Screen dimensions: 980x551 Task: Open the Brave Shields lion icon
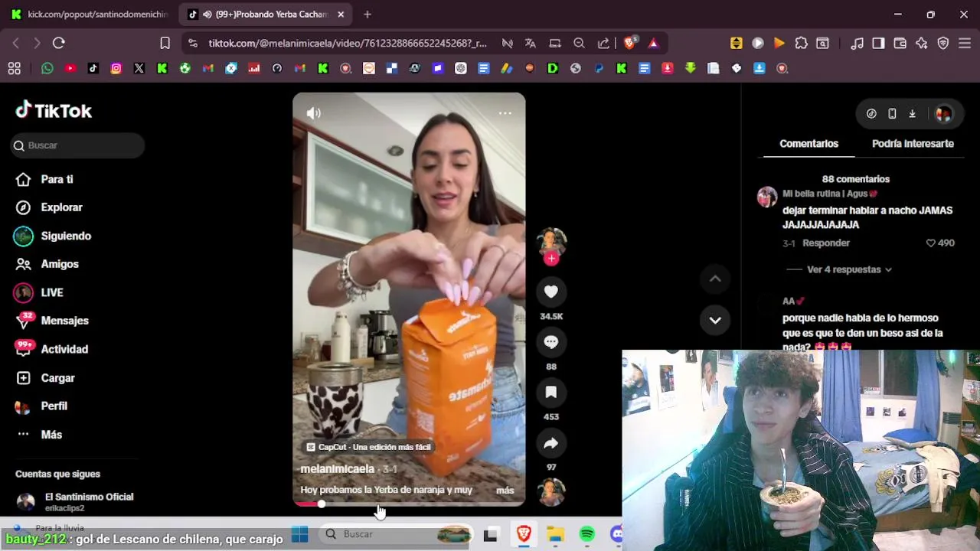click(629, 44)
